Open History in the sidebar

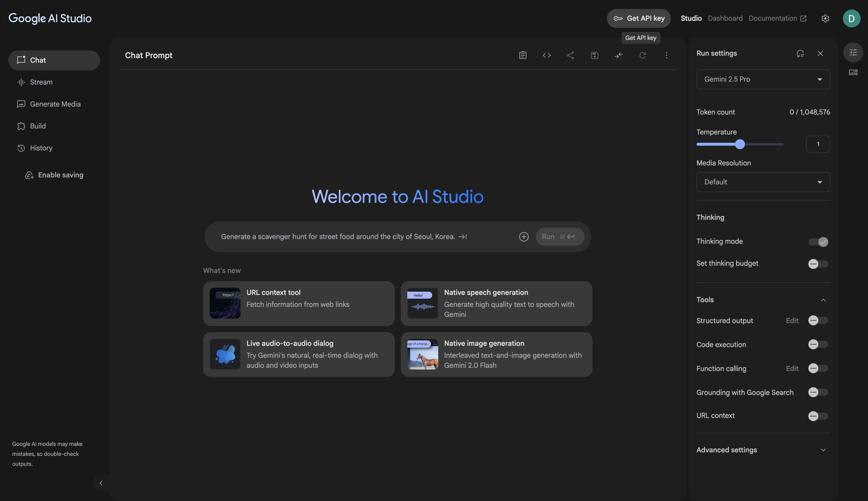click(x=54, y=148)
